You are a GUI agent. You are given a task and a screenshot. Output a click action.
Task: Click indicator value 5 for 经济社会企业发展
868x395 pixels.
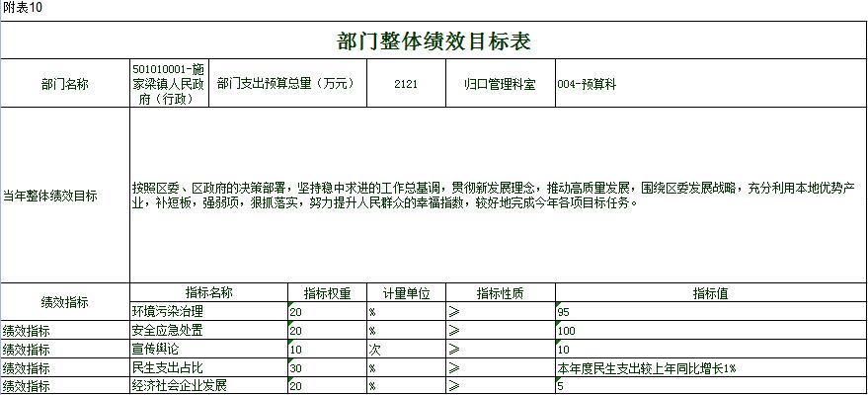pos(711,385)
